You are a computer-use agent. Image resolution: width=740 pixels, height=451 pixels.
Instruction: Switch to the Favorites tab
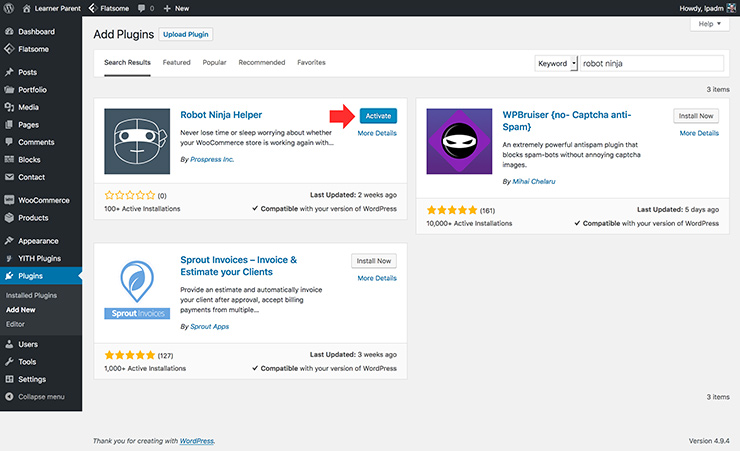tap(311, 62)
